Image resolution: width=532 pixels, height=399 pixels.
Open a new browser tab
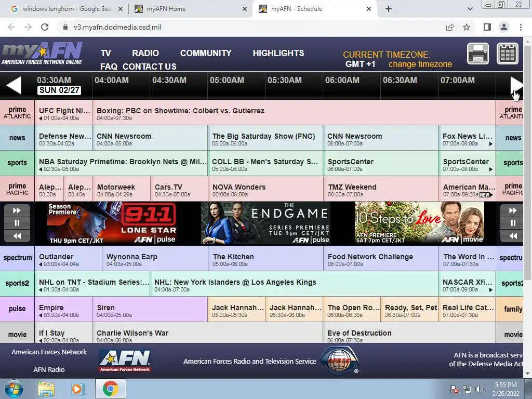click(x=389, y=9)
